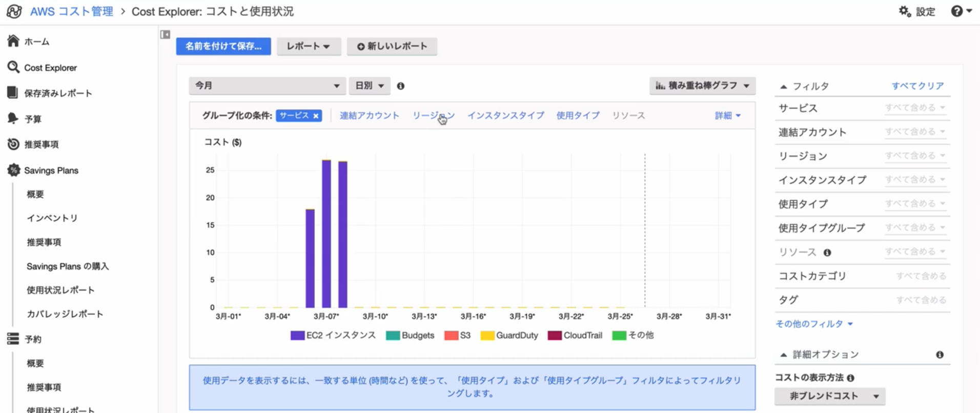Open the settings gear icon

pos(905,11)
